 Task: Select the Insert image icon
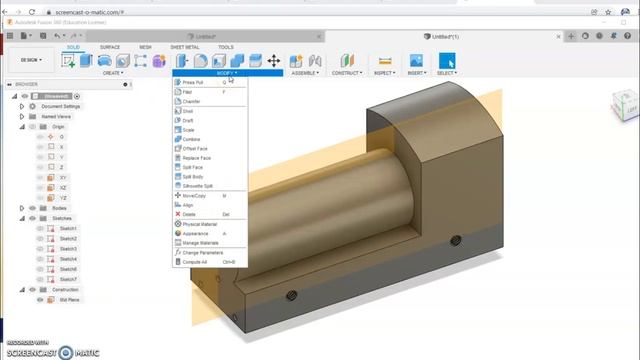416,61
